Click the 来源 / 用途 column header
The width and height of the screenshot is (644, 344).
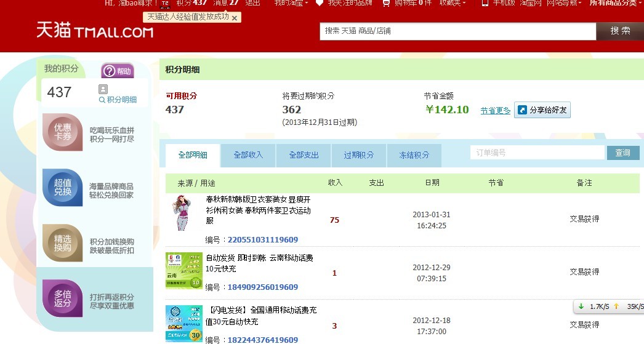click(x=196, y=183)
